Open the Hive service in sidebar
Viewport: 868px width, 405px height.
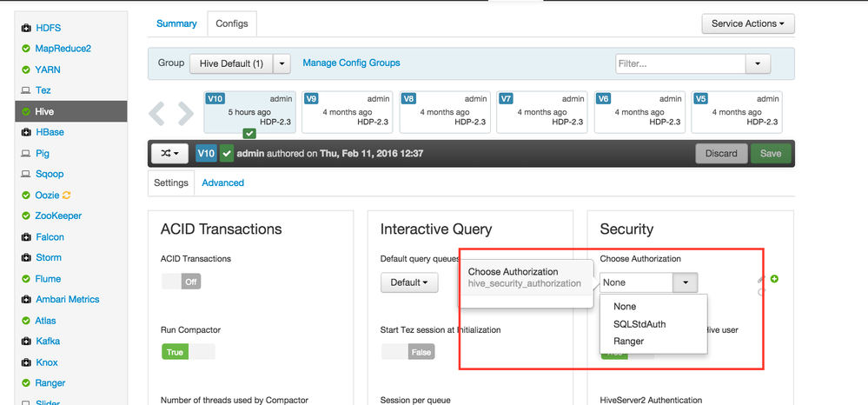[x=72, y=111]
